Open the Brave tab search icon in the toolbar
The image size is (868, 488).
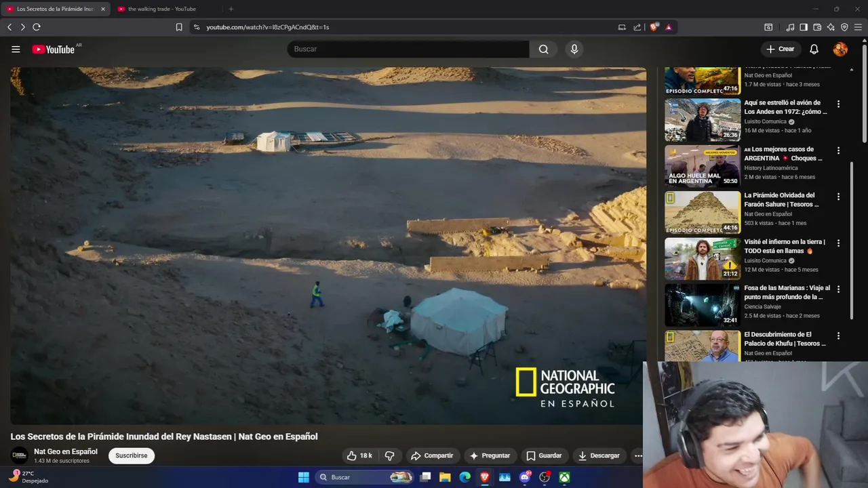(768, 27)
